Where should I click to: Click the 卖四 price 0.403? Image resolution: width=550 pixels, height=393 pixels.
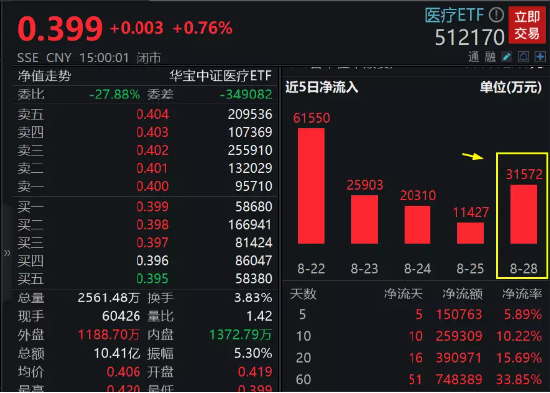(x=153, y=132)
